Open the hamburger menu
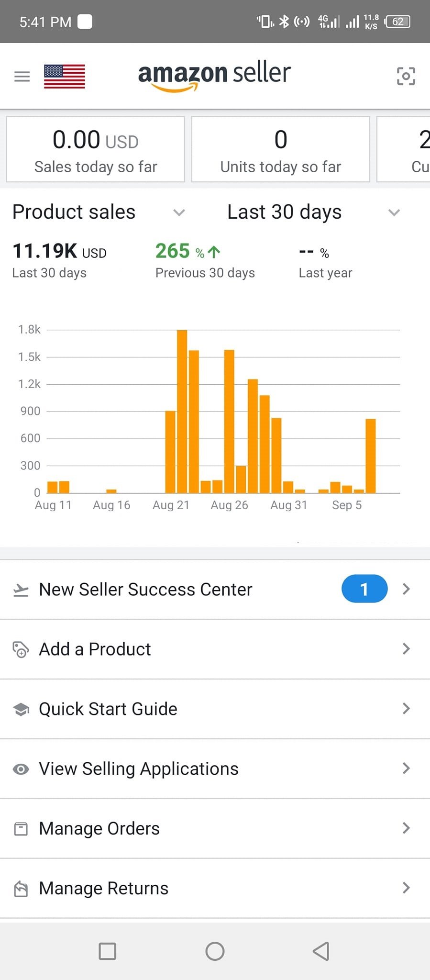Screen dimensions: 430x980 (22, 76)
